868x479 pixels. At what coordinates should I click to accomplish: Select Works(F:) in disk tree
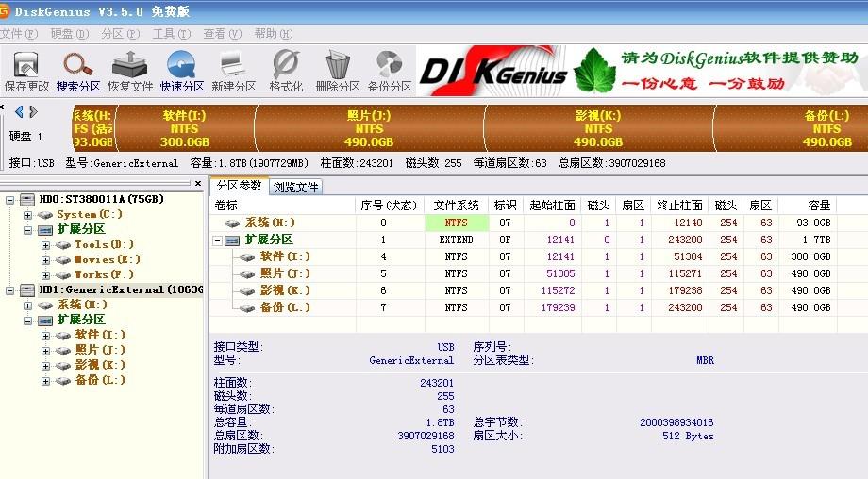(104, 274)
